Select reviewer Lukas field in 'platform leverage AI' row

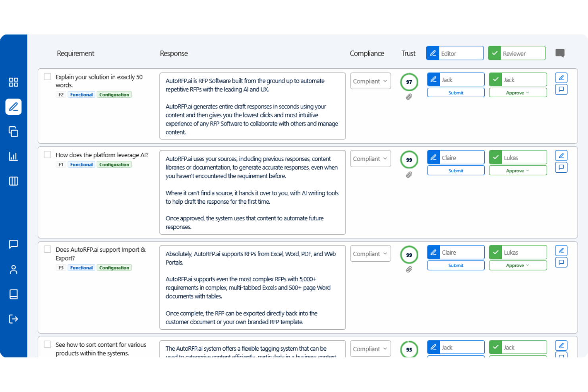(518, 157)
